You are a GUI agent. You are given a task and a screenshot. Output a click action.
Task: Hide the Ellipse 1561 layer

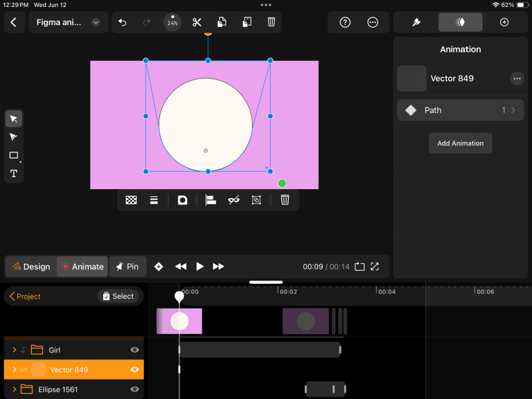tap(134, 389)
